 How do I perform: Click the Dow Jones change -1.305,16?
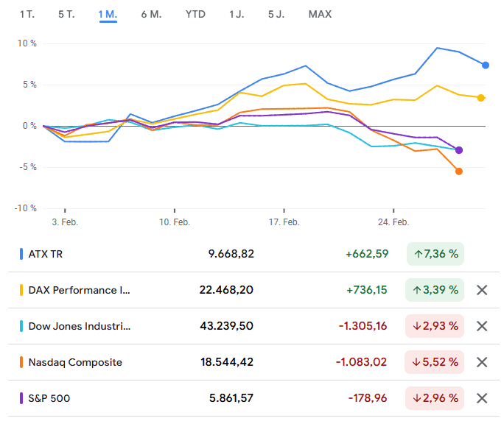[363, 326]
